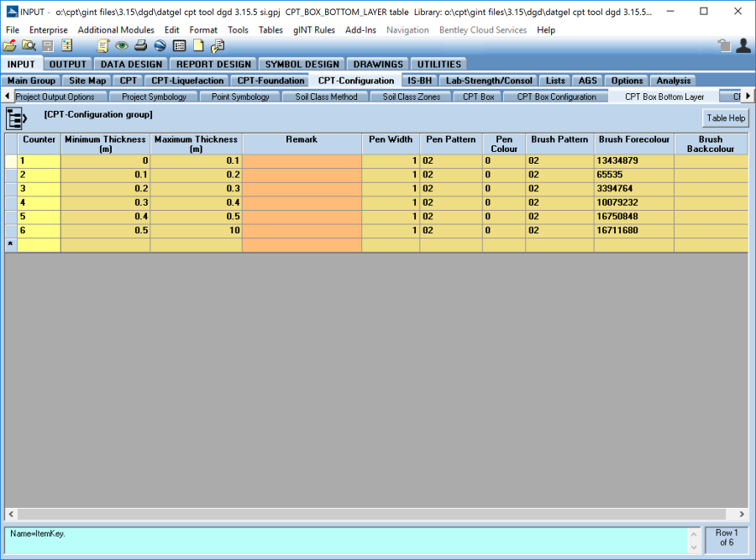Click horizontal scrollbar right arrow of grid
This screenshot has width=756, height=560.
(742, 514)
